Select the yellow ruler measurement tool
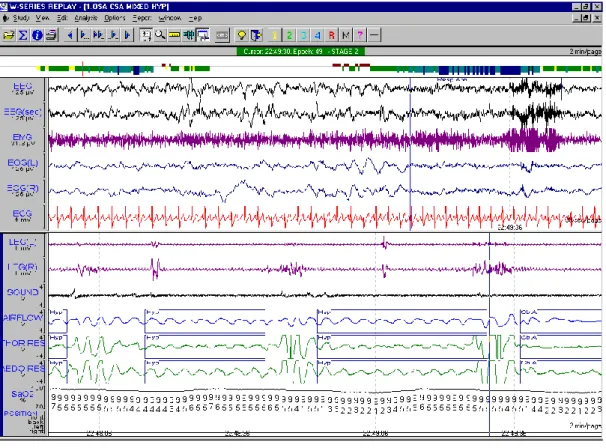 [174, 36]
